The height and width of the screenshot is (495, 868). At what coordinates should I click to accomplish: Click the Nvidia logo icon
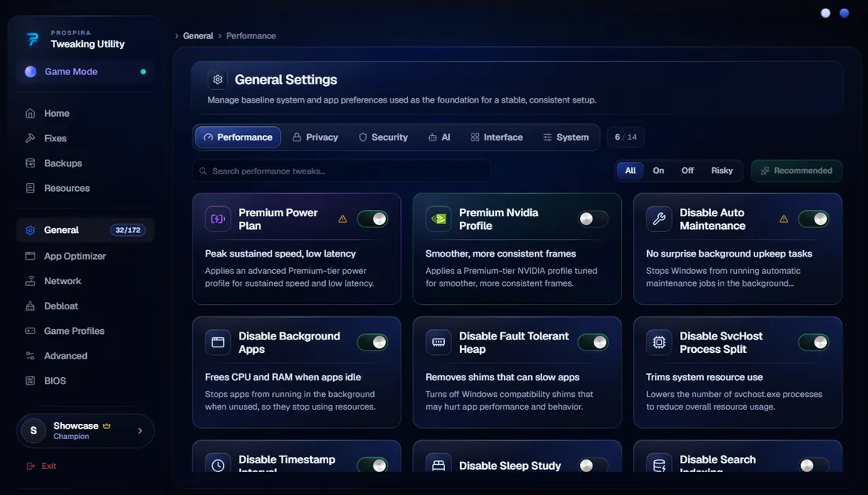439,219
